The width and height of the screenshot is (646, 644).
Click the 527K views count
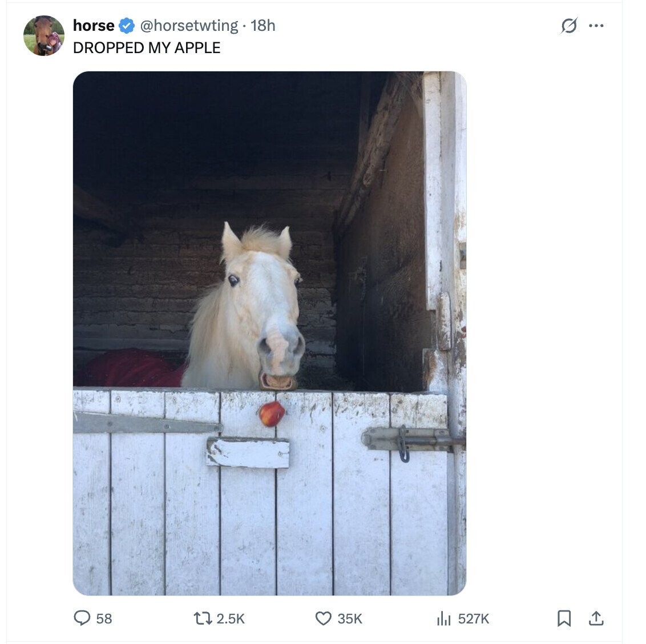coord(474,619)
